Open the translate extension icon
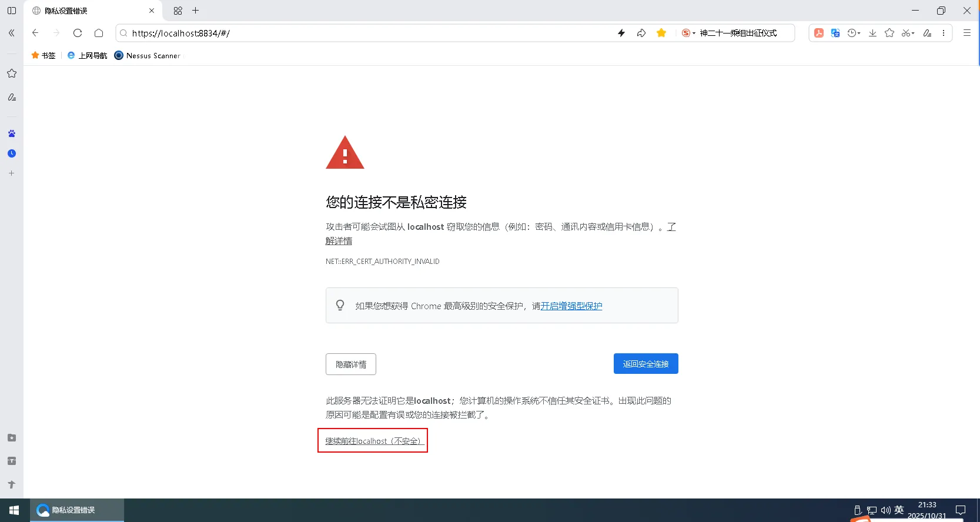The height and width of the screenshot is (522, 980). [x=835, y=33]
